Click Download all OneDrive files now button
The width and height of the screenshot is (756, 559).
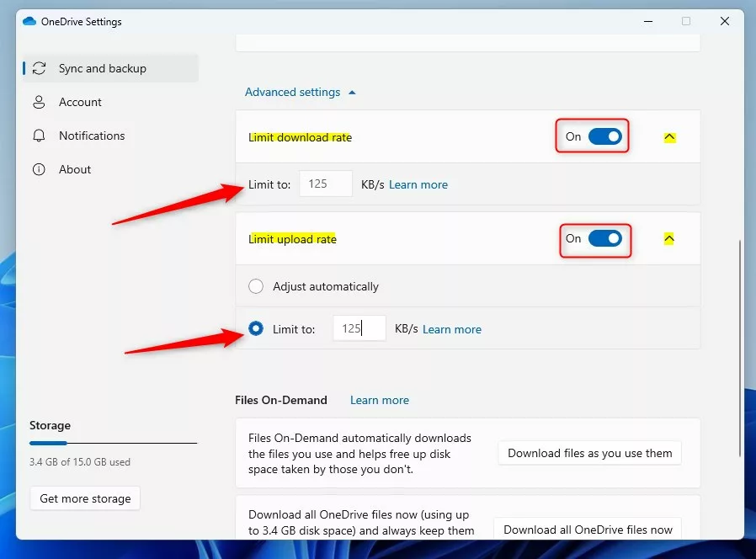tap(588, 529)
